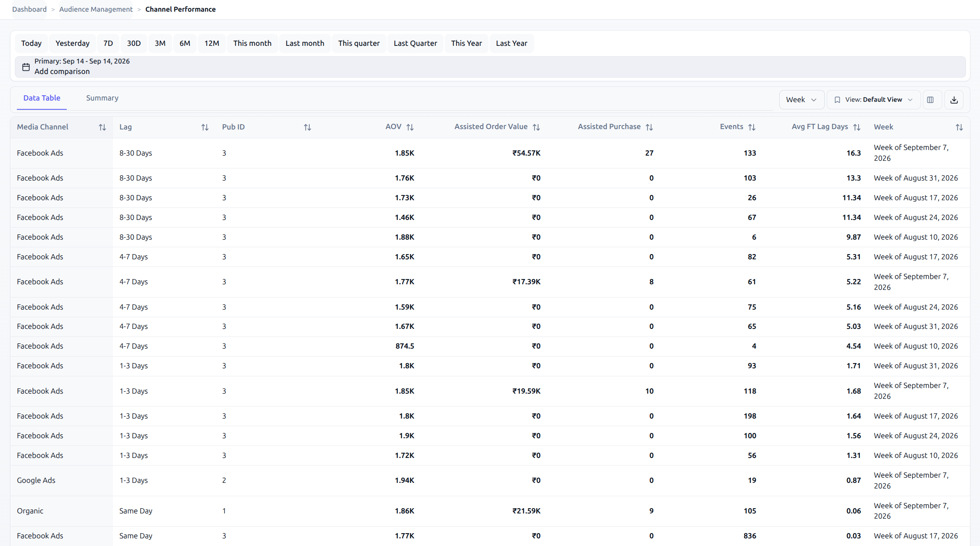The height and width of the screenshot is (546, 980).
Task: Sort Assisted Purchase column arrows
Action: coord(649,127)
